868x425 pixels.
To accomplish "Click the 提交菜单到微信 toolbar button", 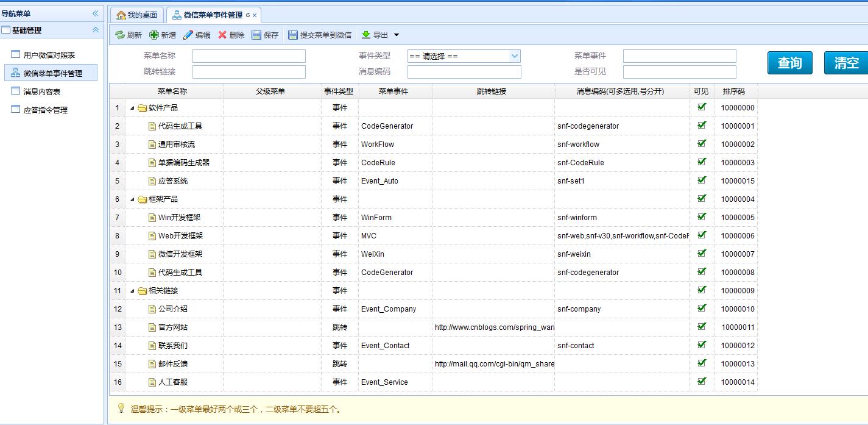I will coord(320,35).
